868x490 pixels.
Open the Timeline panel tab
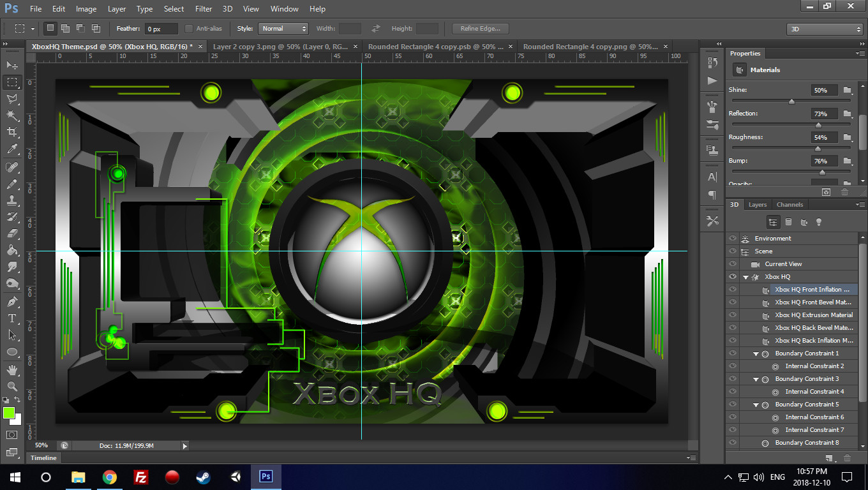pos(44,458)
